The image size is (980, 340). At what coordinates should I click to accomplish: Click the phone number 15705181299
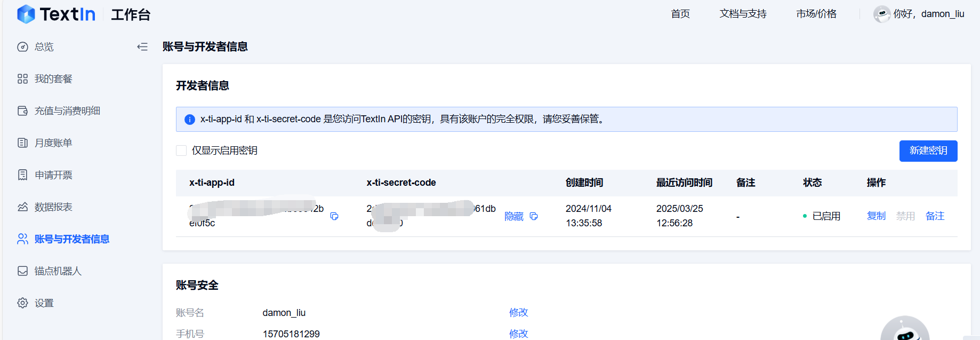(x=291, y=334)
